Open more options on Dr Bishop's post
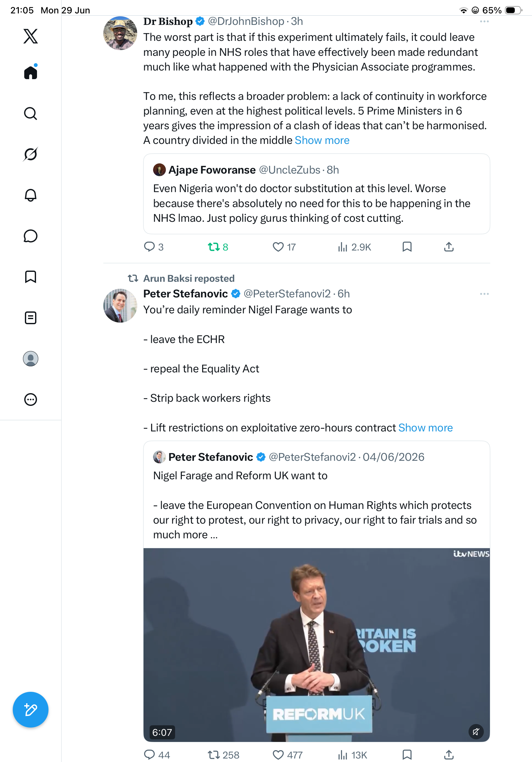Image resolution: width=532 pixels, height=762 pixels. coord(484,22)
